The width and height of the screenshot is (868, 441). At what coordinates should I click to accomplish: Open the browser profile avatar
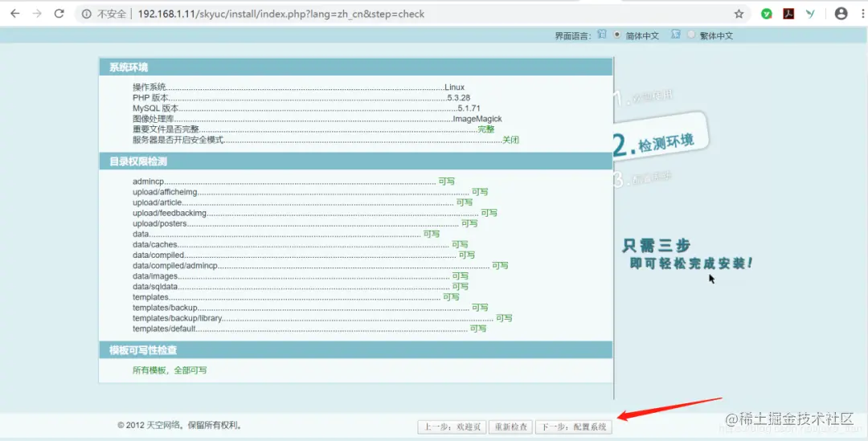(841, 14)
